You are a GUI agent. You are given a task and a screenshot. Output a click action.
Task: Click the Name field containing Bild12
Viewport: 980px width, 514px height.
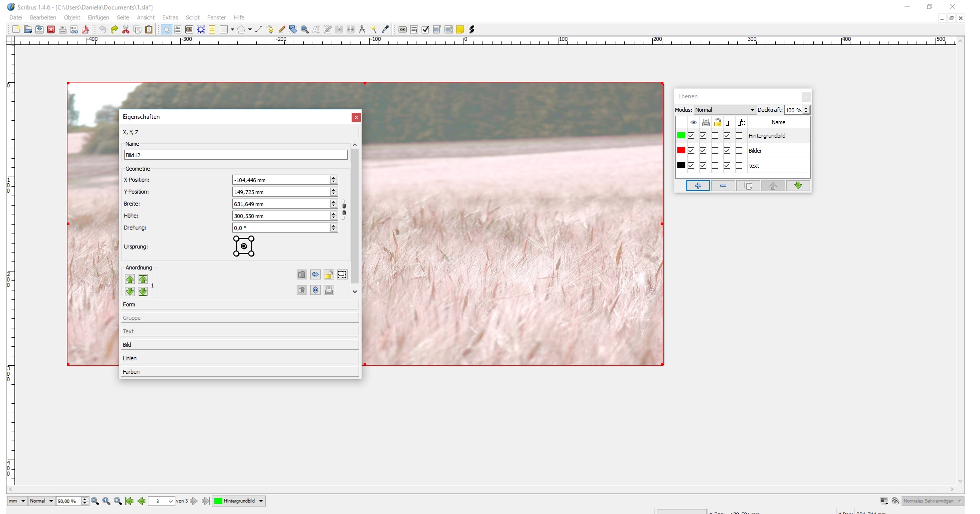click(235, 155)
